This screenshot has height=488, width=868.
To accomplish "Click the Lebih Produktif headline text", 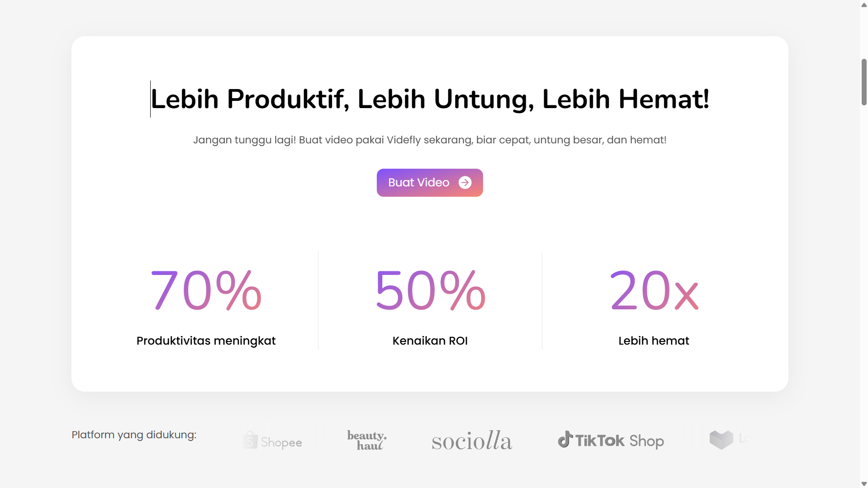I will click(x=430, y=99).
